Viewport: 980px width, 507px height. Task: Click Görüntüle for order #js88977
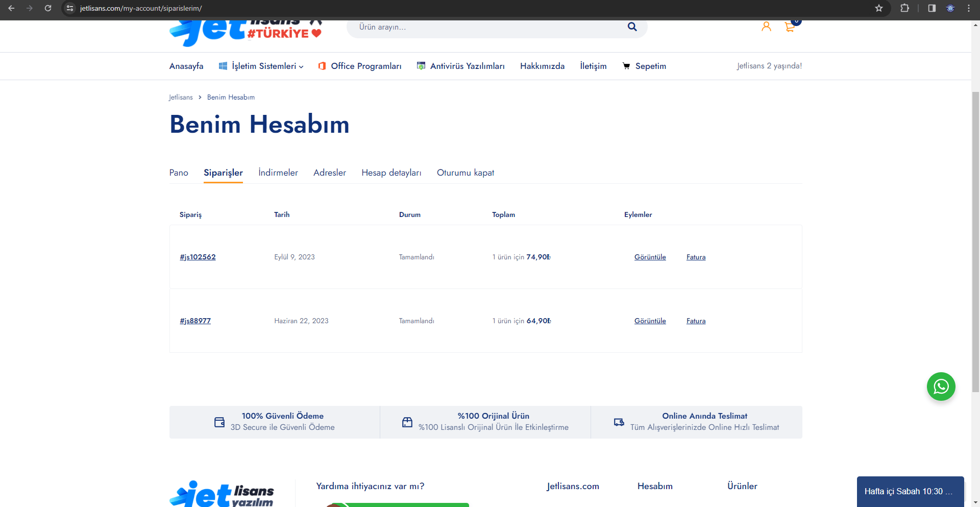click(650, 321)
